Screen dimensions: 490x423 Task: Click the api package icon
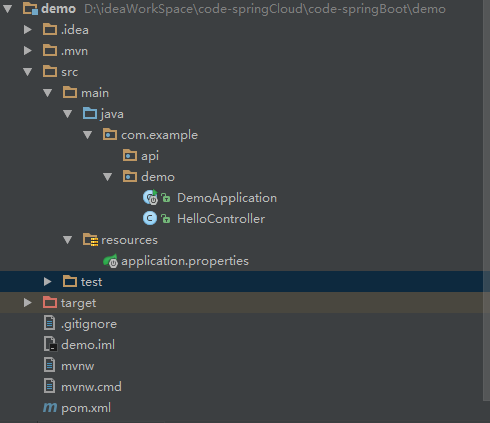(x=130, y=156)
